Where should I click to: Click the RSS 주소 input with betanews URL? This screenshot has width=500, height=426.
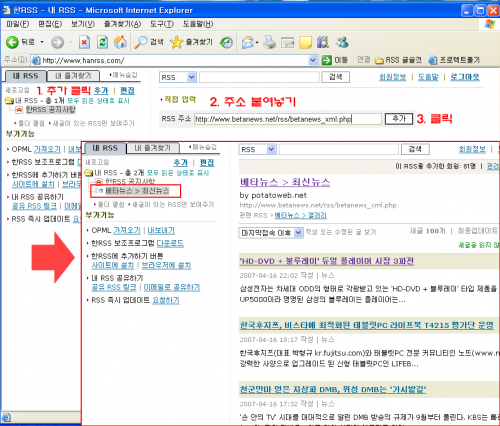[288, 119]
